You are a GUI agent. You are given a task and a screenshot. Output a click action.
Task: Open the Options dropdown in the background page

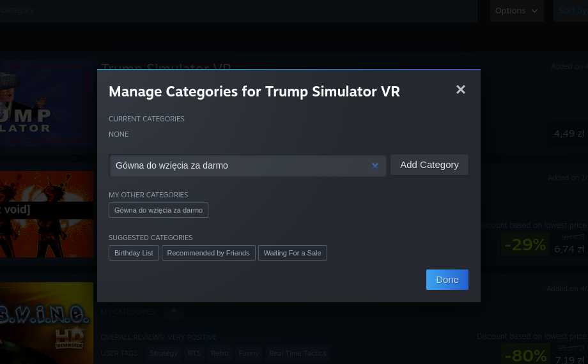(x=517, y=11)
